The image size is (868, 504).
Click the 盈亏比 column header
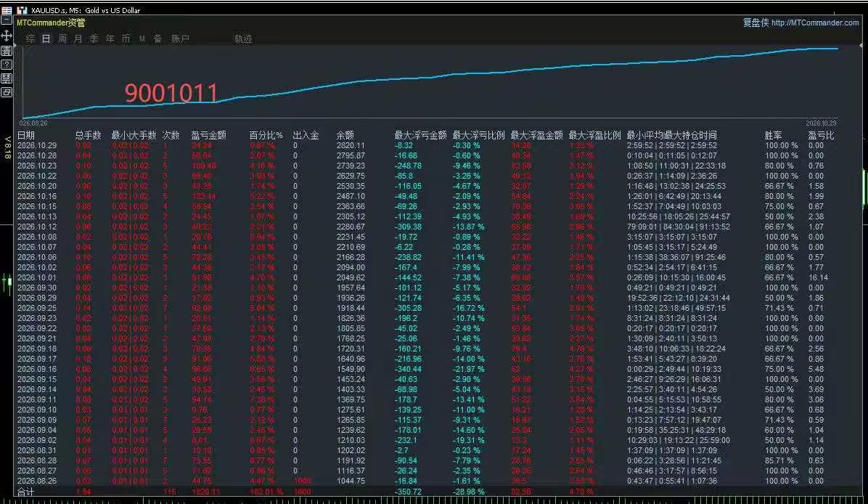tap(821, 135)
